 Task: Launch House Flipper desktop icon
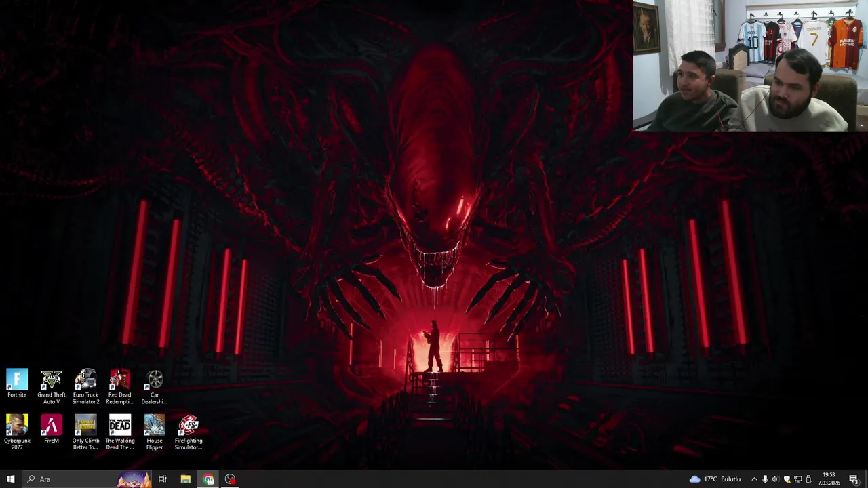pos(154,432)
